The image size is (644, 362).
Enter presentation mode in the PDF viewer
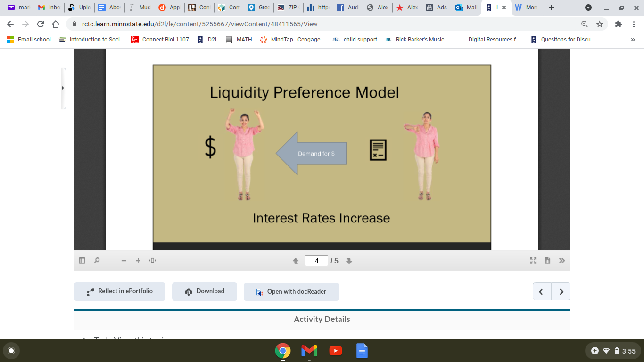point(533,260)
